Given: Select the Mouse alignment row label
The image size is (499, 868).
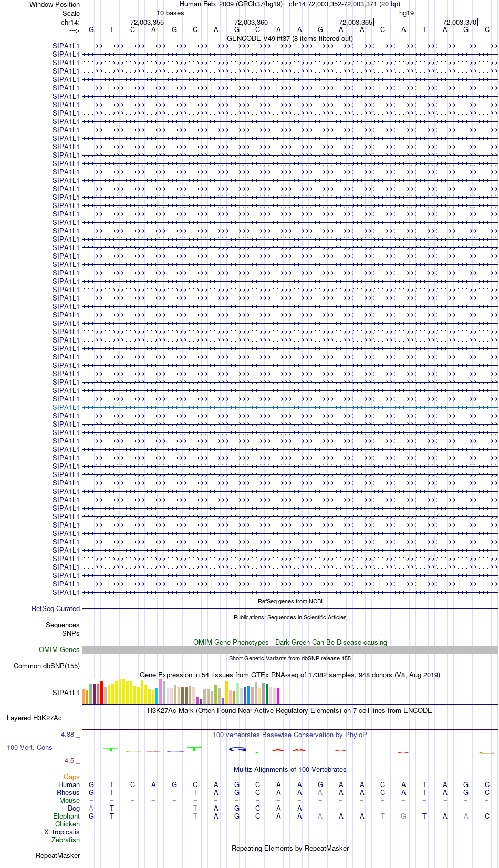Looking at the screenshot, I should [69, 800].
